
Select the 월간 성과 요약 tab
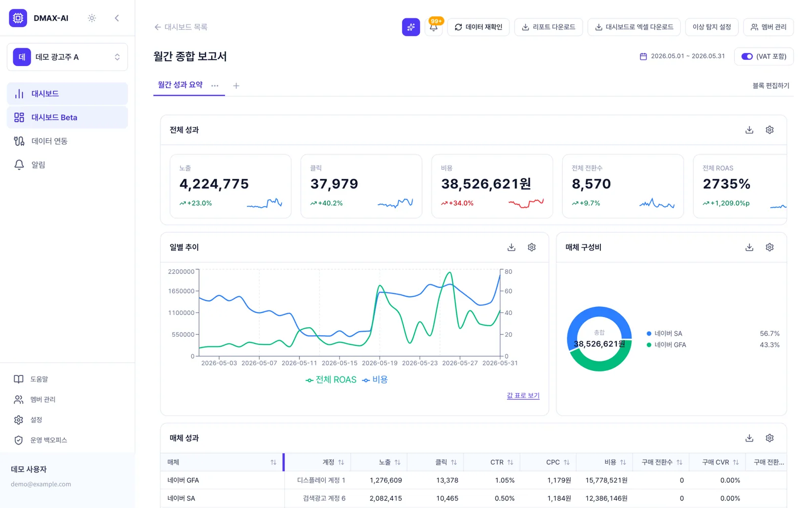point(180,85)
